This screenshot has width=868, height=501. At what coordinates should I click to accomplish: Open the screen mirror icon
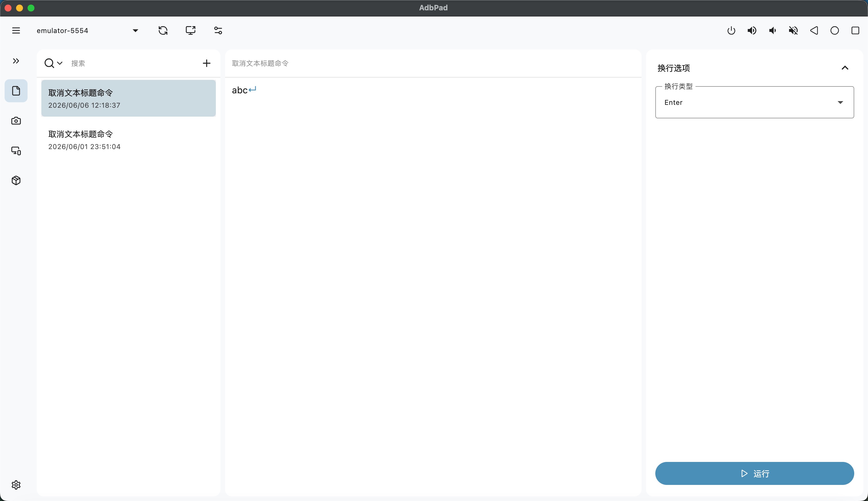[x=190, y=31]
